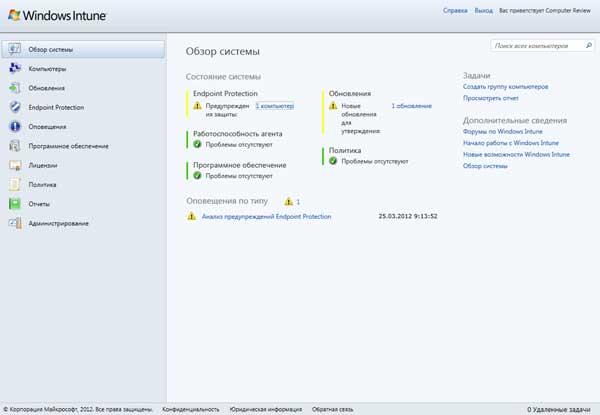Click warning icon beside Новые обновления
The width and height of the screenshot is (600, 415).
tap(333, 106)
